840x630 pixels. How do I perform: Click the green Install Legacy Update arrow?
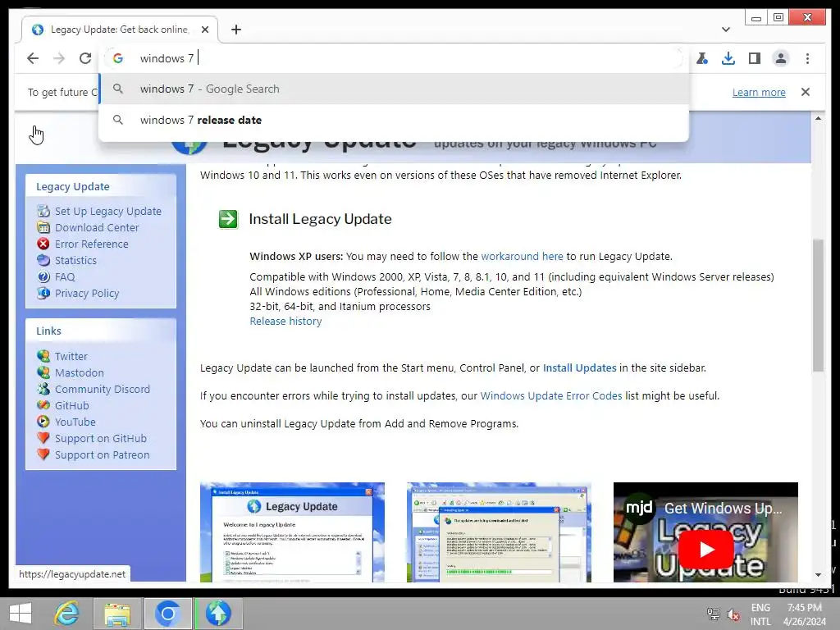pos(228,219)
